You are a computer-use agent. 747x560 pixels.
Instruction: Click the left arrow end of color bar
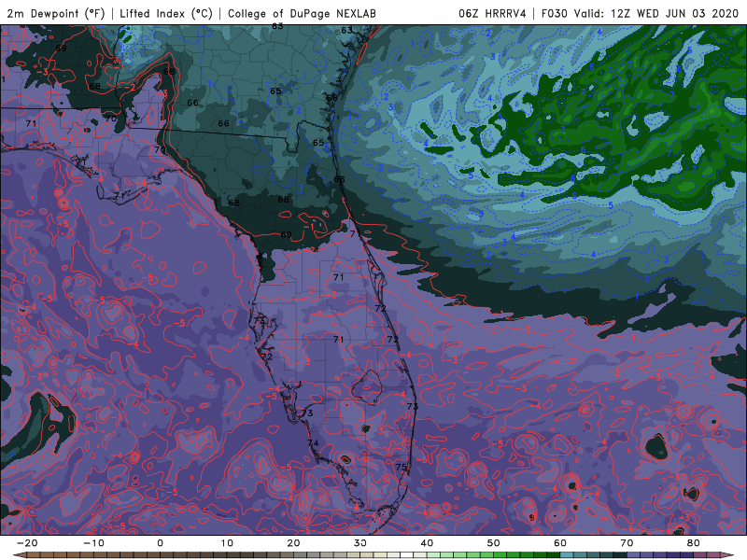tap(19, 555)
